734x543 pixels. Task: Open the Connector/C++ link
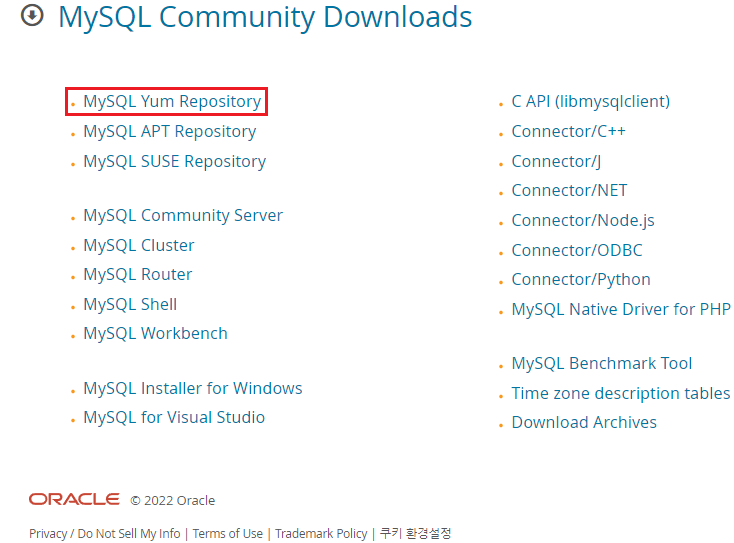569,132
